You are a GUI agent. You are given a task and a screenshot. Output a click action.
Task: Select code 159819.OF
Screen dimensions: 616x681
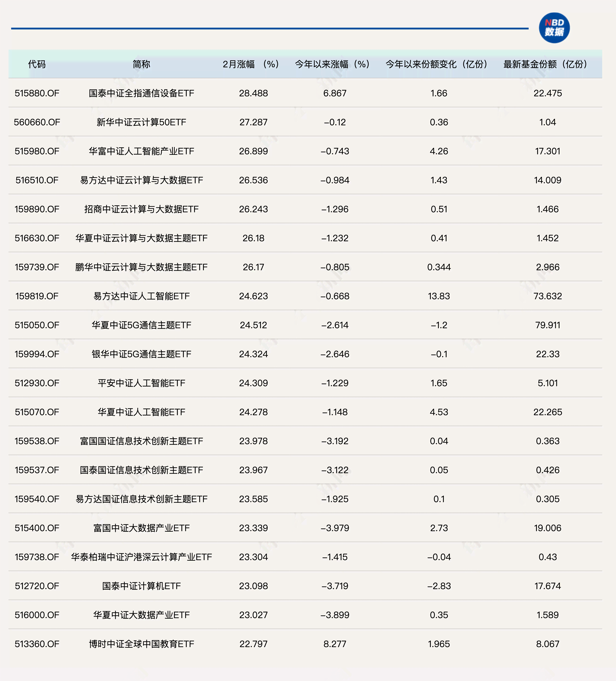tap(37, 296)
